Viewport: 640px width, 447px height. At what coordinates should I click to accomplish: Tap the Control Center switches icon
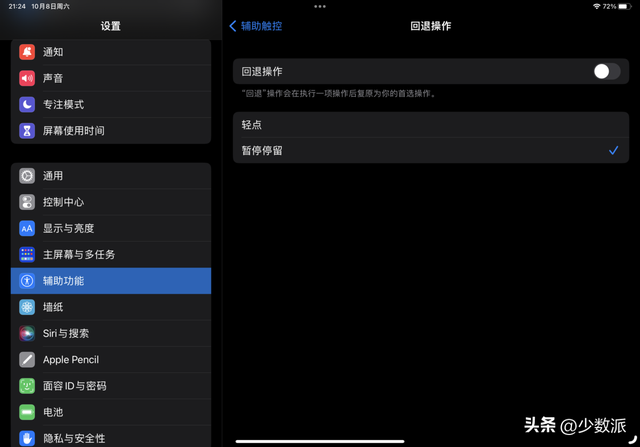pyautogui.click(x=27, y=202)
